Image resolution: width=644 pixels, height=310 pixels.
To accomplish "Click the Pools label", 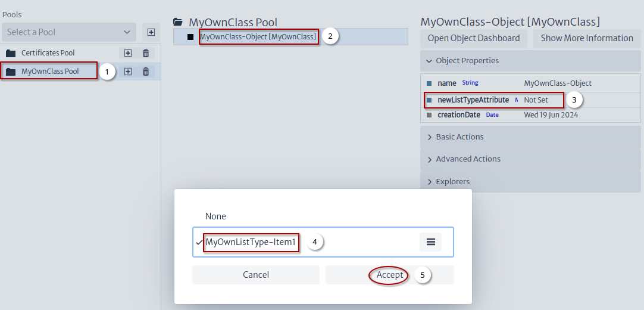I will (12, 15).
